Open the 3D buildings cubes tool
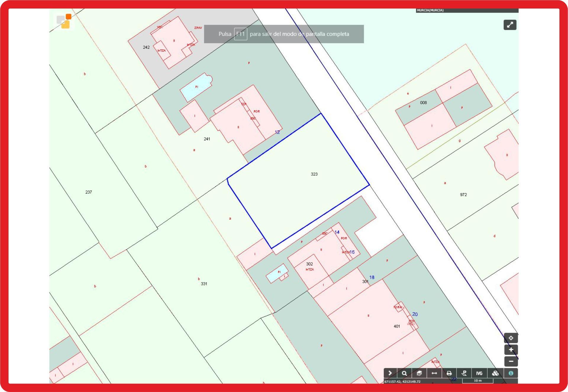Image resolution: width=568 pixels, height=392 pixels. (x=495, y=373)
